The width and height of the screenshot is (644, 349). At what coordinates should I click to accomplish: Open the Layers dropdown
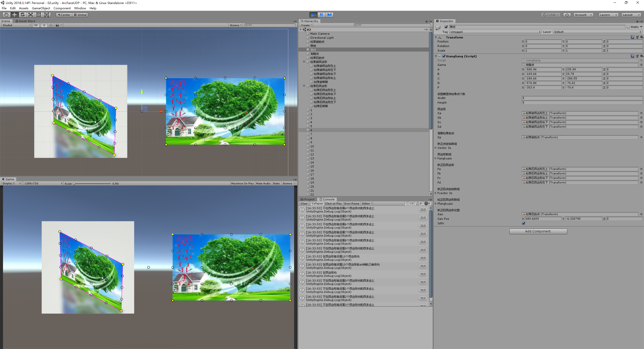coord(608,15)
